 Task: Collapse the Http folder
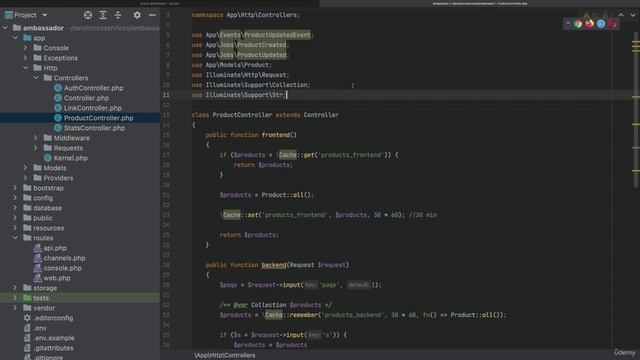pos(26,68)
